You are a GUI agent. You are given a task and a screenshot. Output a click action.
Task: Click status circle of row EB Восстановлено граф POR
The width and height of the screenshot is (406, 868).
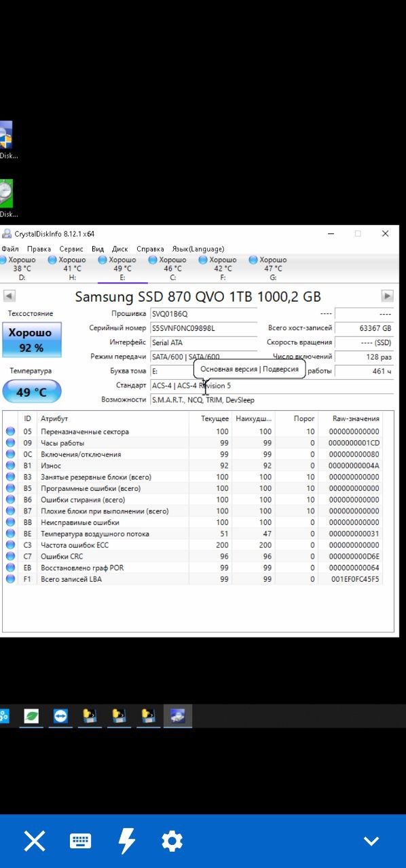click(x=10, y=568)
